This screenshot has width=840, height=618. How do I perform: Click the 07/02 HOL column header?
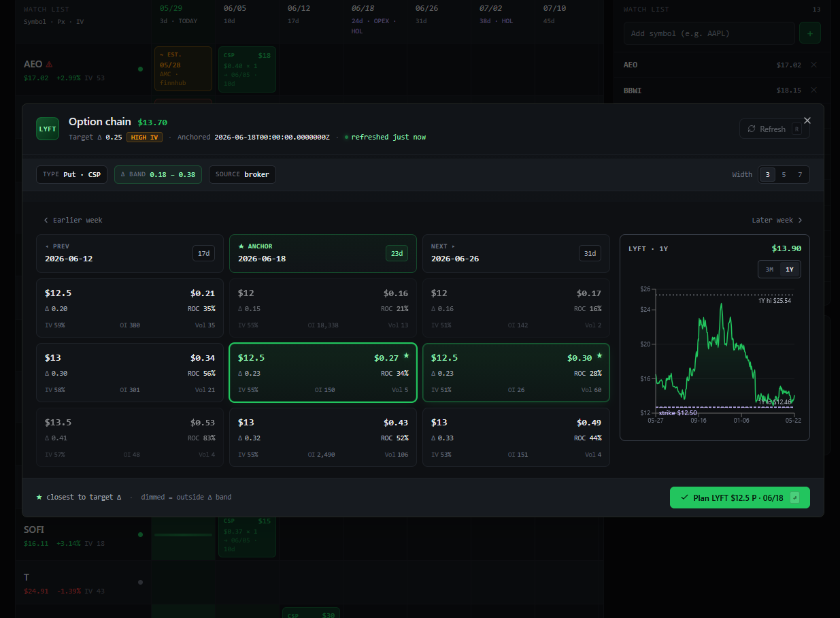[x=497, y=14]
